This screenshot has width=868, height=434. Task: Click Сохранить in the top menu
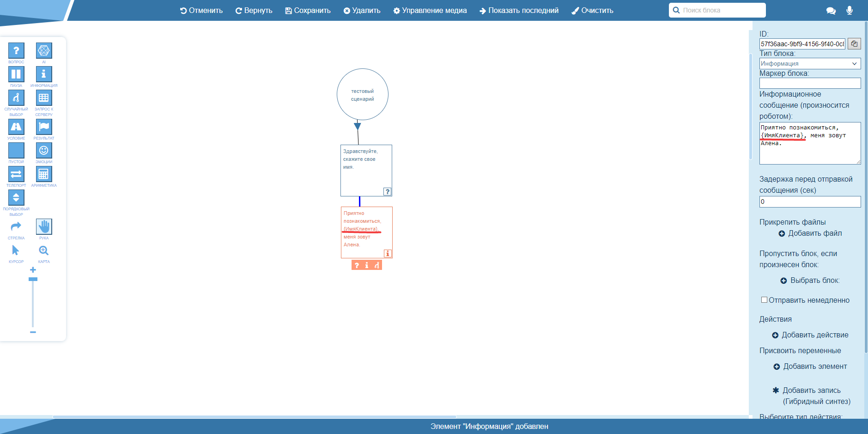308,10
